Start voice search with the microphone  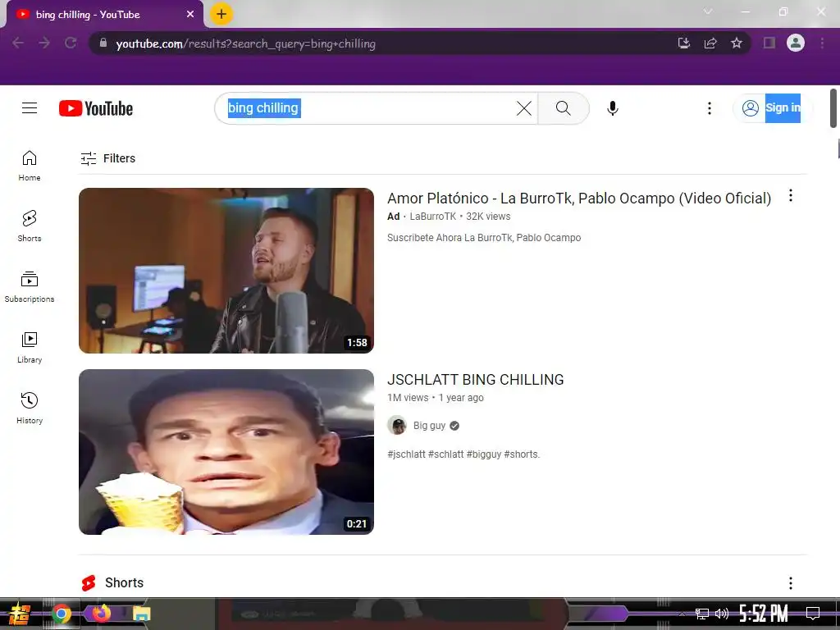[x=612, y=108]
